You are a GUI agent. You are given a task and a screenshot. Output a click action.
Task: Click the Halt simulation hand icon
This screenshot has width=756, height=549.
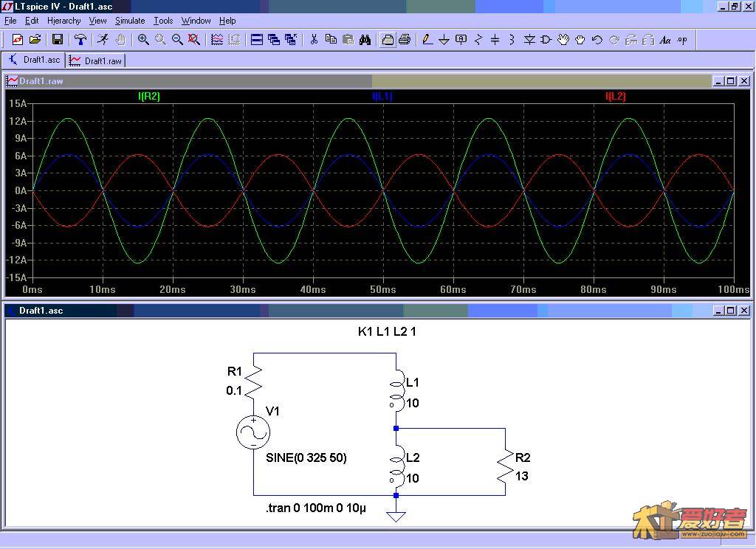[x=120, y=40]
